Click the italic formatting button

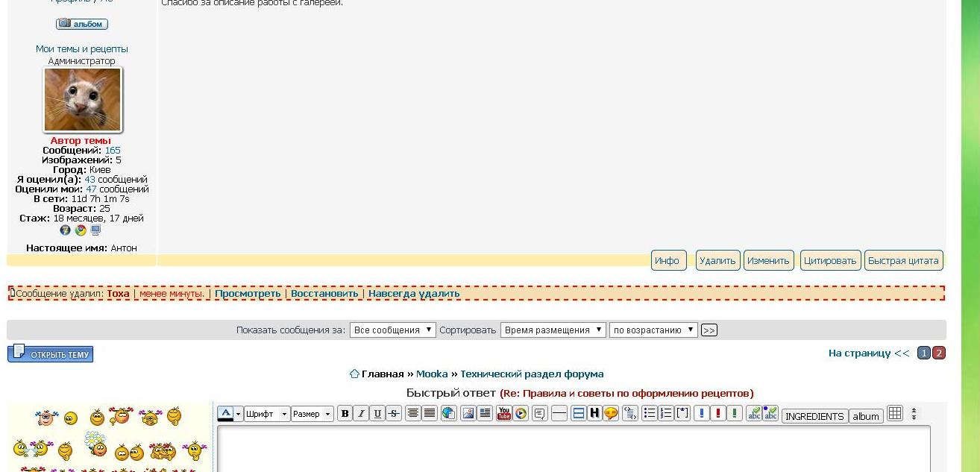(361, 414)
